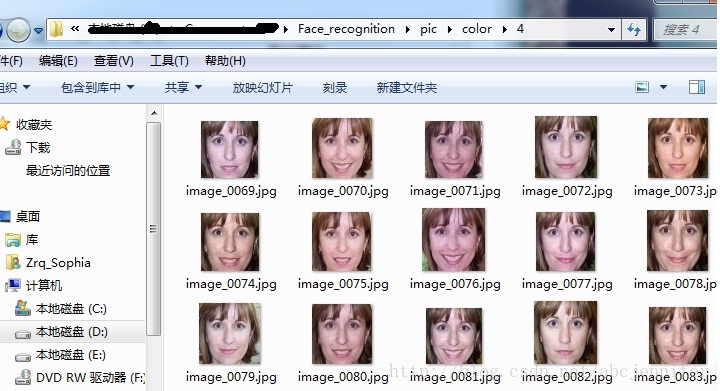Select image_0078 thumbnail
The width and height of the screenshot is (720, 391).
click(678, 240)
